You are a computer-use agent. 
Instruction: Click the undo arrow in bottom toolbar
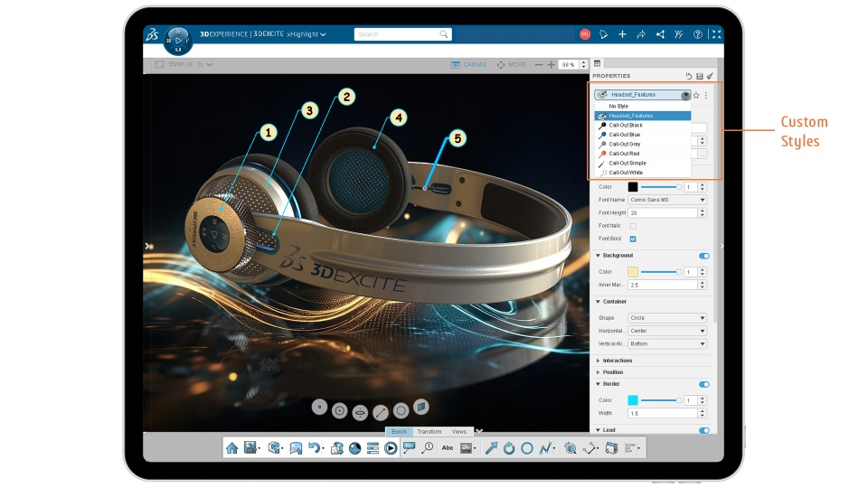pyautogui.click(x=315, y=448)
